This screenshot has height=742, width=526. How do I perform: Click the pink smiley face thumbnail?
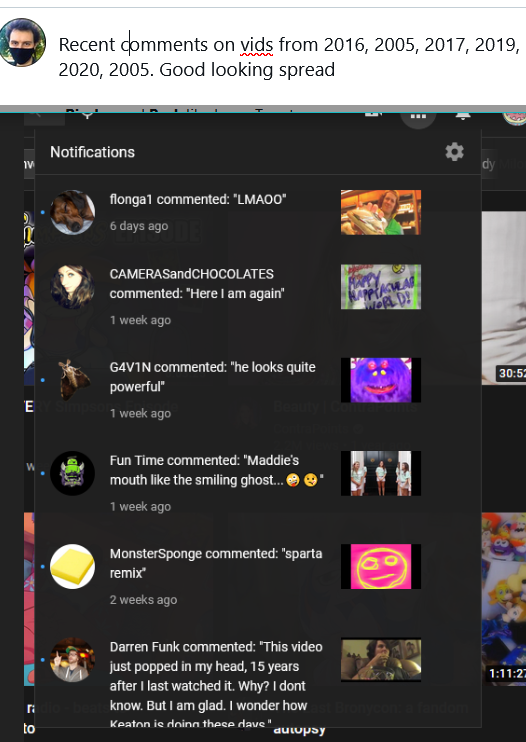pyautogui.click(x=381, y=566)
